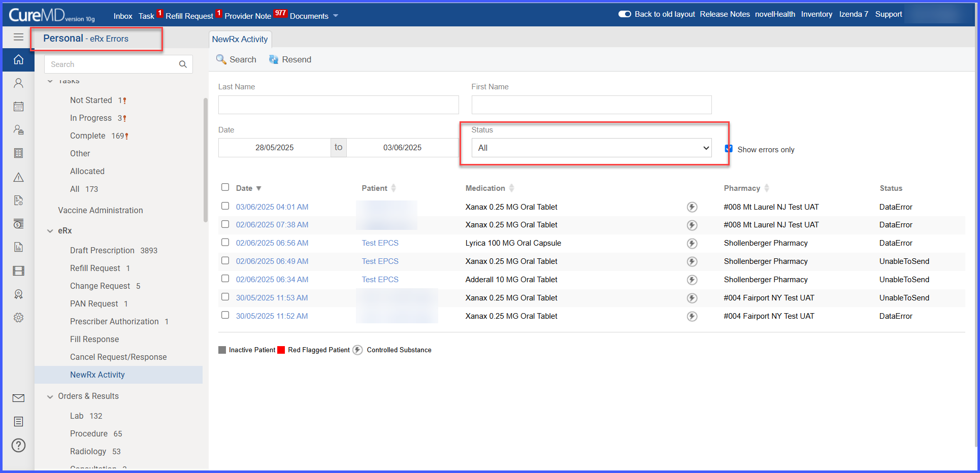Click controlled substance icon in 03/06/2025 04:01 AM row

click(692, 207)
